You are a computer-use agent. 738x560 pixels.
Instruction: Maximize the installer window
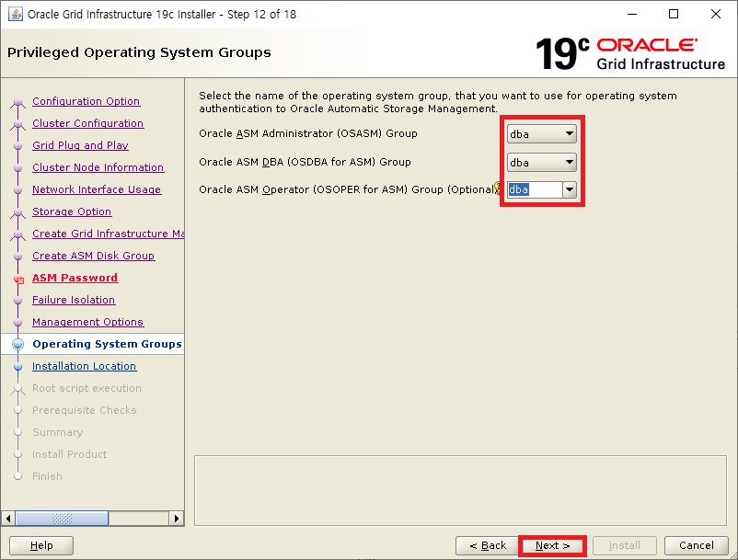pos(674,14)
